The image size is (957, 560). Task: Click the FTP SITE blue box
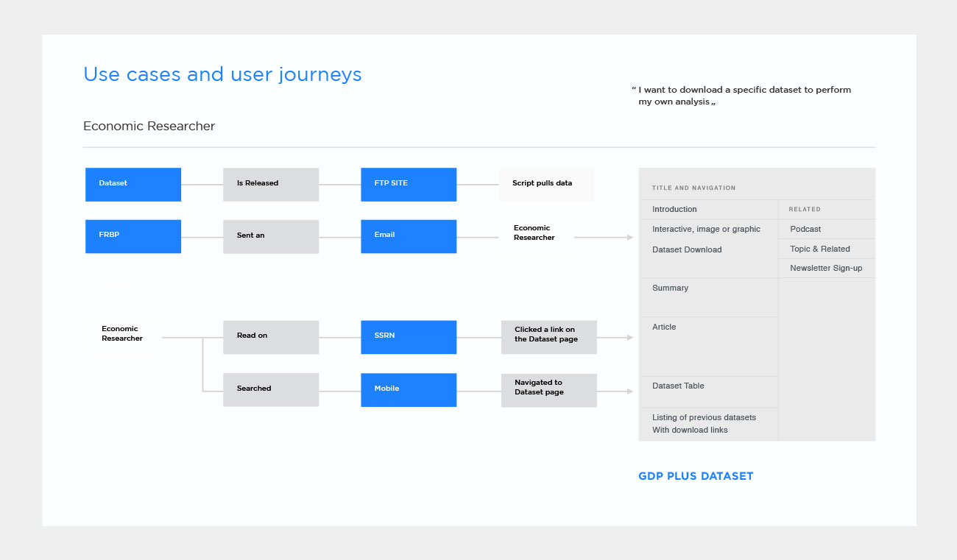(409, 184)
